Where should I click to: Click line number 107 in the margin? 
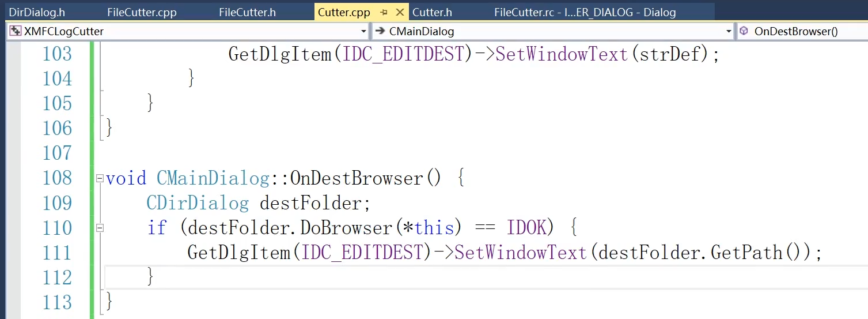57,153
